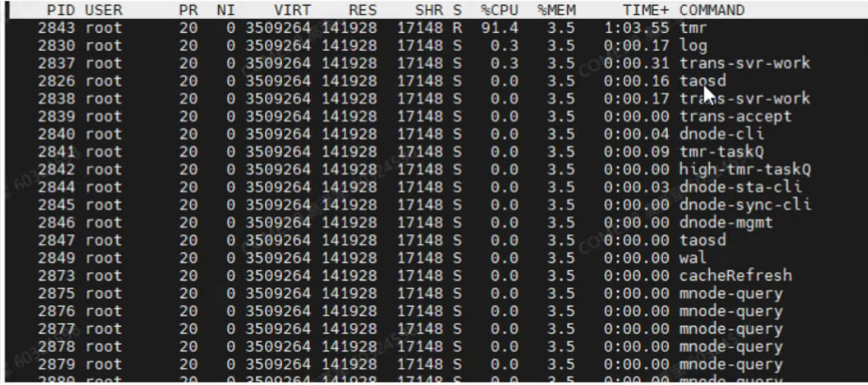Click the PID column header
868x385 pixels.
point(61,10)
